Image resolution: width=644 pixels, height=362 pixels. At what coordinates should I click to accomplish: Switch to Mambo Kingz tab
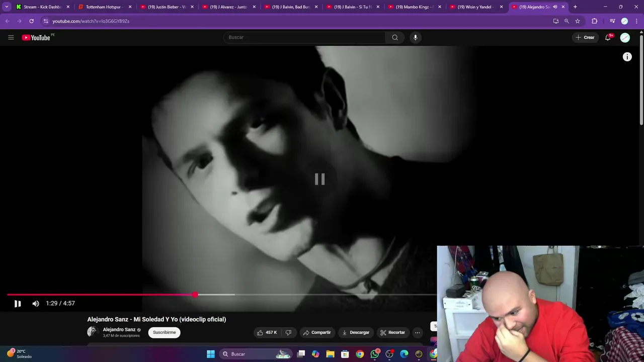pos(415,7)
